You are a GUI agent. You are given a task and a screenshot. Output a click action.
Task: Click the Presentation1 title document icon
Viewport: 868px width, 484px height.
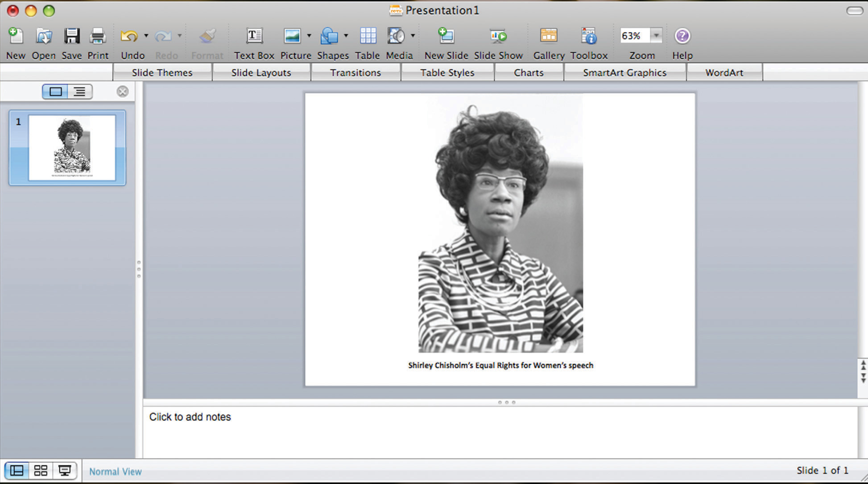coord(395,10)
